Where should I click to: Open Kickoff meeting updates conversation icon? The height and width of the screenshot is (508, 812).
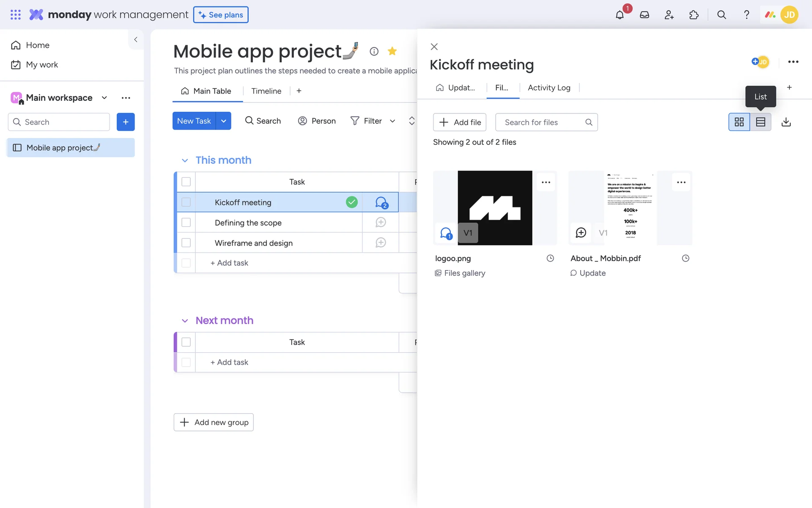click(x=381, y=202)
